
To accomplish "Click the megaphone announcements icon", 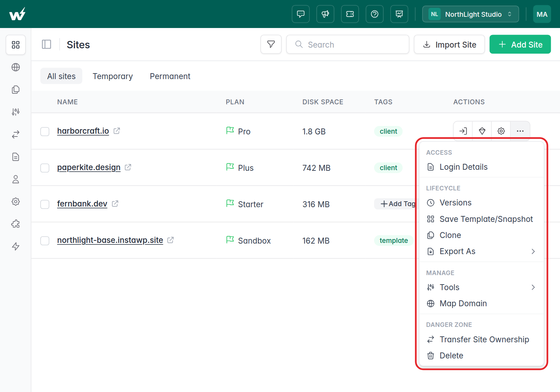I will tap(325, 14).
